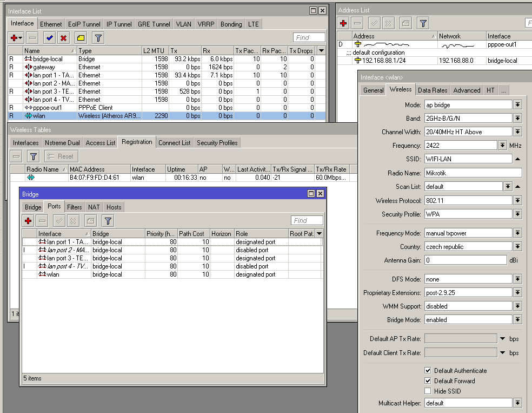
Task: Switch to the Security Profiles tab
Action: [x=217, y=143]
